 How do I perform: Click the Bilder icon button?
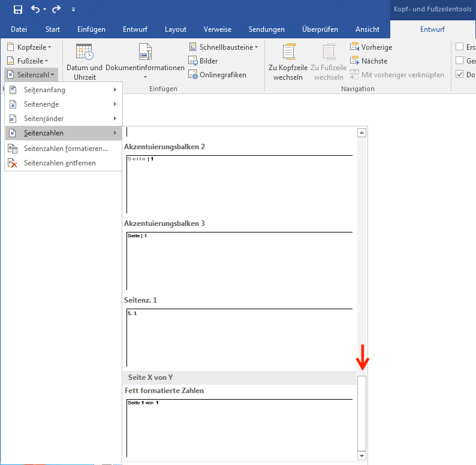pos(203,61)
